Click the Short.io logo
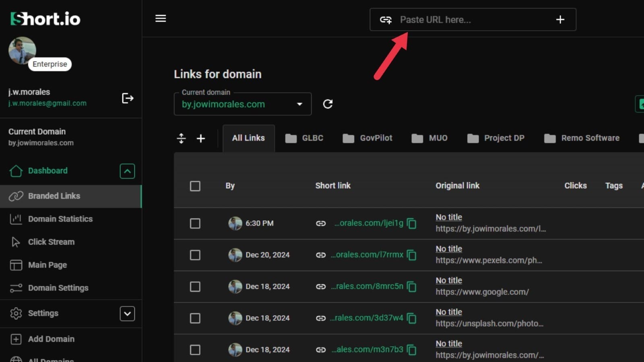The width and height of the screenshot is (644, 362). point(45,19)
